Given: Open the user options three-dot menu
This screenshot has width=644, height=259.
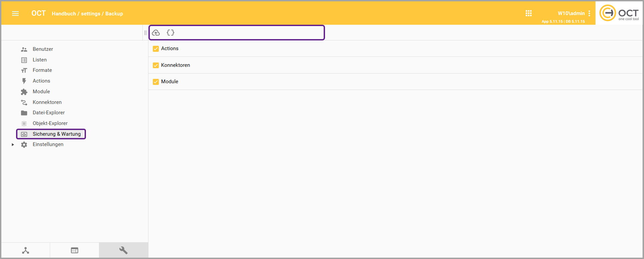Looking at the screenshot, I should pos(589,13).
